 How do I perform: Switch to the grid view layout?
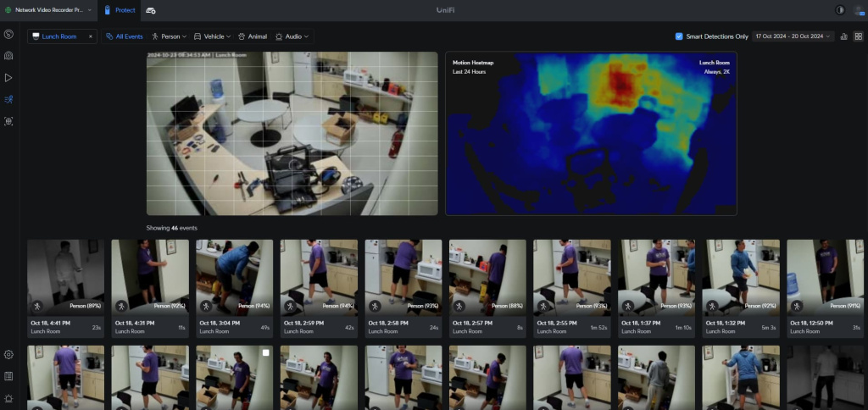pyautogui.click(x=858, y=36)
